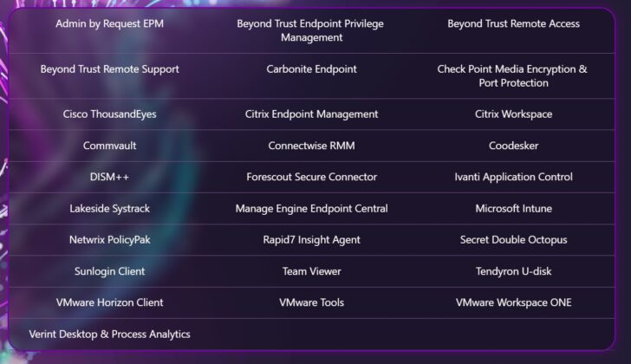This screenshot has width=631, height=364.
Task: Click Cisco ThousandEyes in the table
Action: coord(109,114)
